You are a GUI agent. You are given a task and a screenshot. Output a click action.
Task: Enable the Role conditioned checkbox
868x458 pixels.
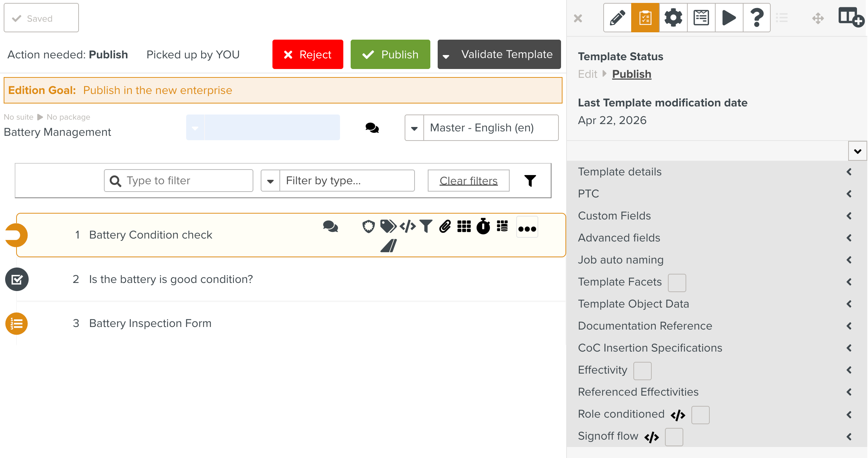point(700,415)
